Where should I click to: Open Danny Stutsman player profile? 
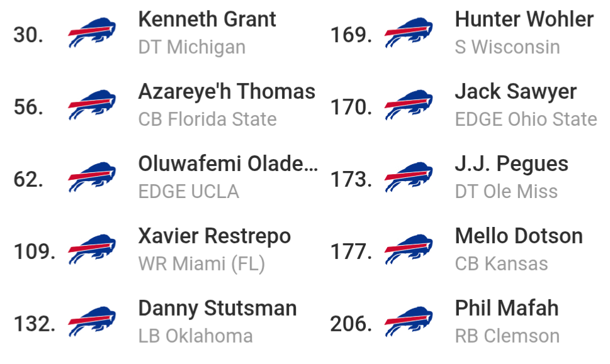217,309
